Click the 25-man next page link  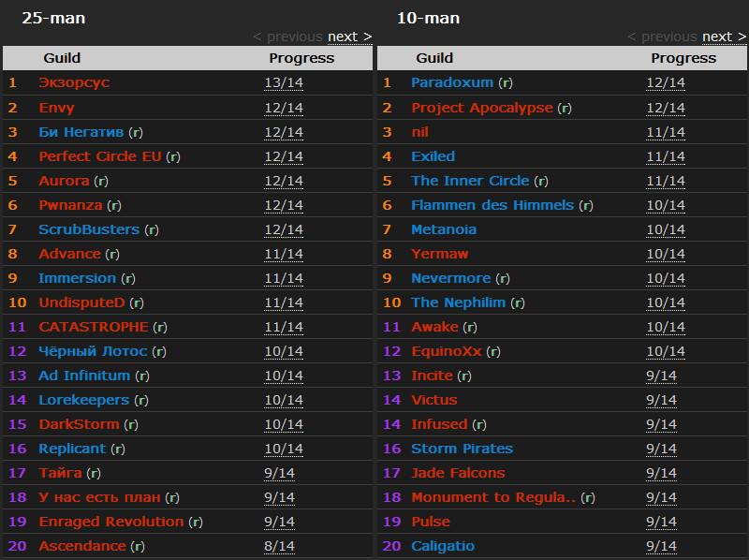tap(349, 37)
